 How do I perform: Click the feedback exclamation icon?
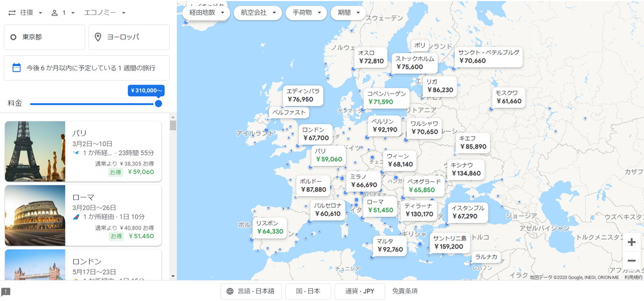click(6, 291)
